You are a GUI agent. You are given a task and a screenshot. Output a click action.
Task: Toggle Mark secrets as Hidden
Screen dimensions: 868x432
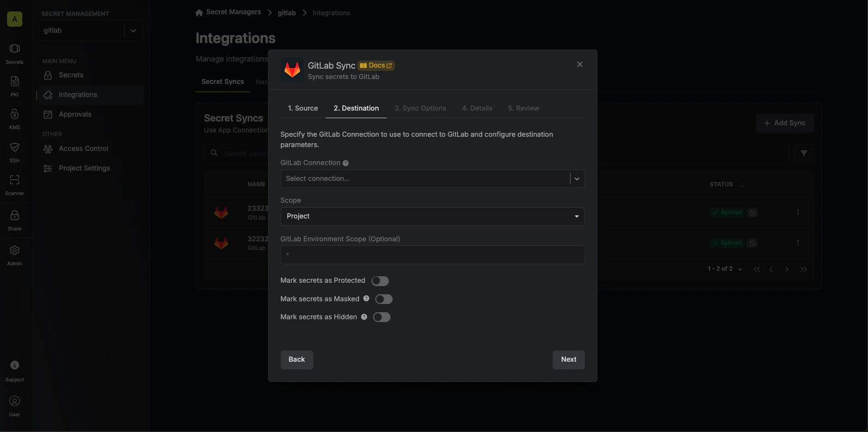382,317
